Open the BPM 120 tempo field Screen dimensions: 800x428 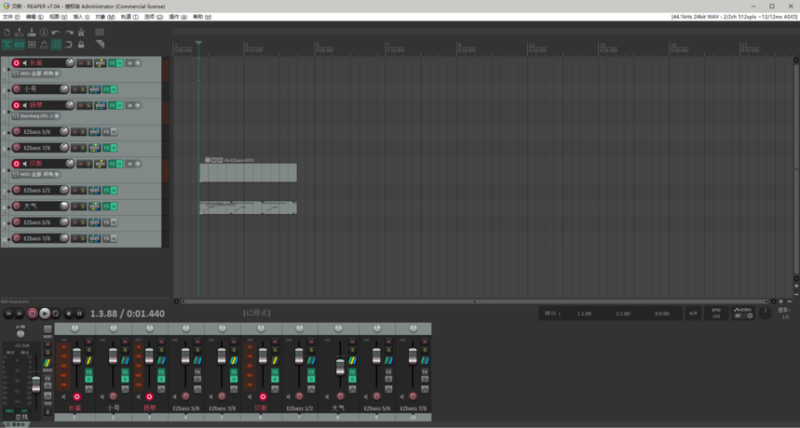[x=716, y=313]
